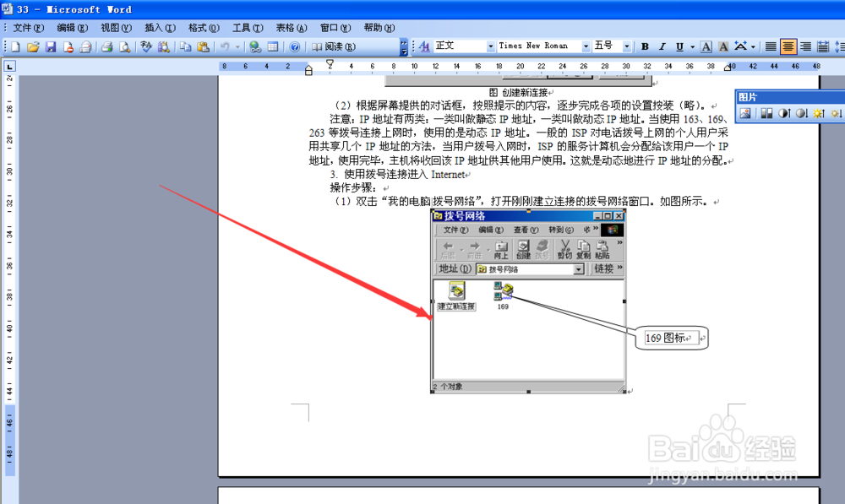Click the Word icon in title bar
This screenshot has width=845, height=504.
click(7, 8)
